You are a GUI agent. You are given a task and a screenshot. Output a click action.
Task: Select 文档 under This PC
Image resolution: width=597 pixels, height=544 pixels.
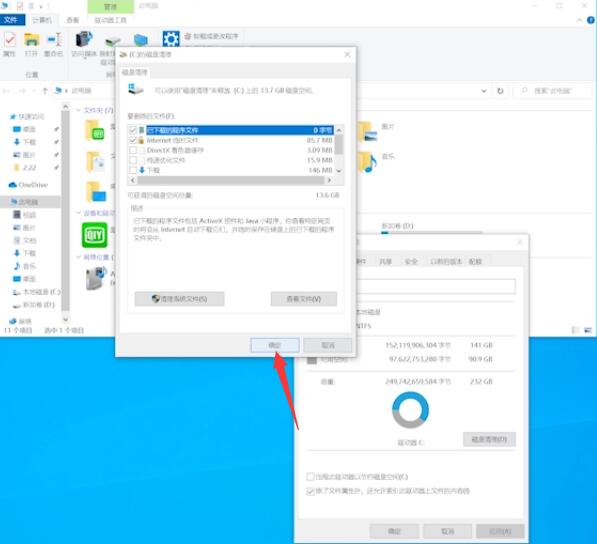[24, 240]
